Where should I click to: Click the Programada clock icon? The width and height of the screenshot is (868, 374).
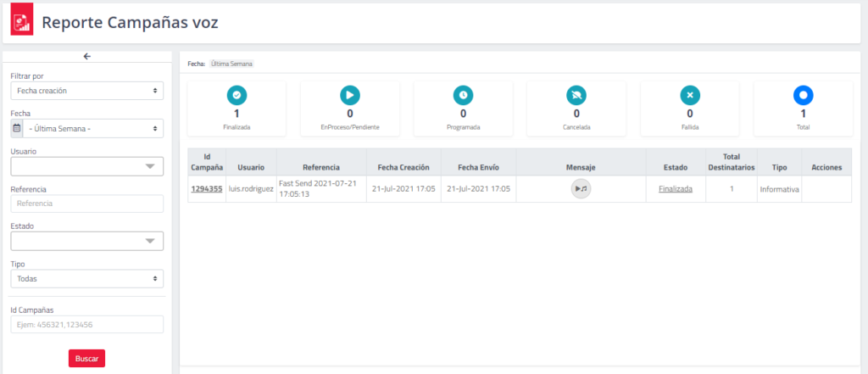[463, 95]
